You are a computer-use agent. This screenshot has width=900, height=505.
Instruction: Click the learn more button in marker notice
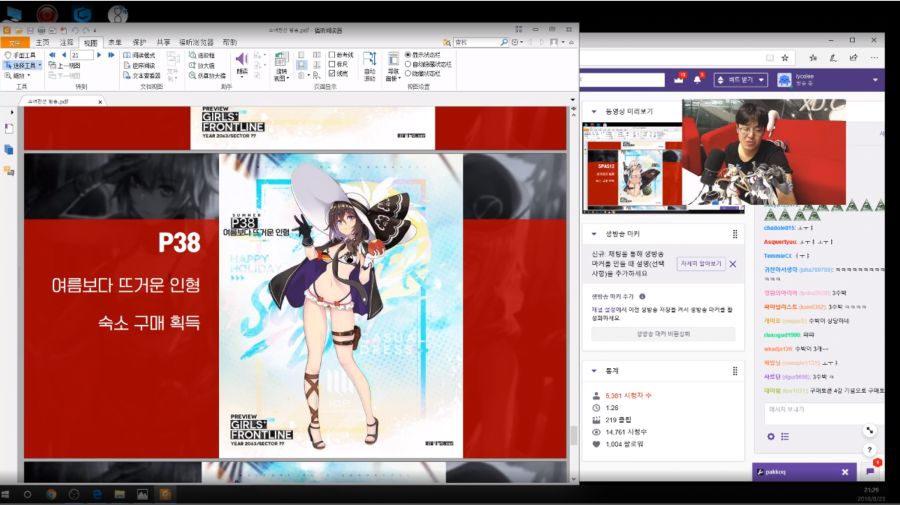coord(701,263)
